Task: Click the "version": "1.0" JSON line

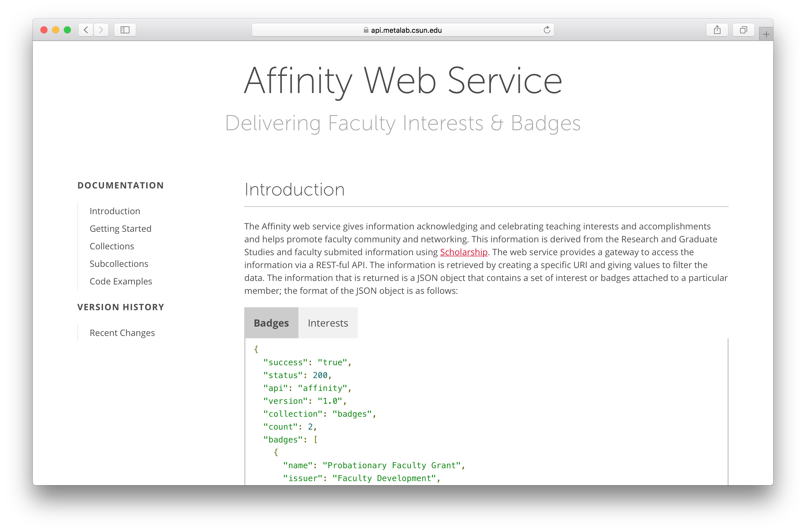Action: (305, 401)
